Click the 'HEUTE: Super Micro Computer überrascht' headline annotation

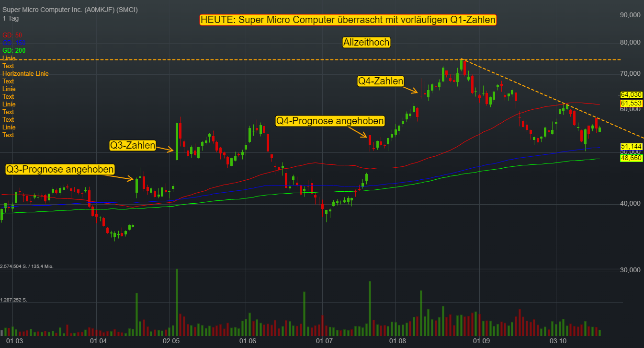(x=348, y=20)
